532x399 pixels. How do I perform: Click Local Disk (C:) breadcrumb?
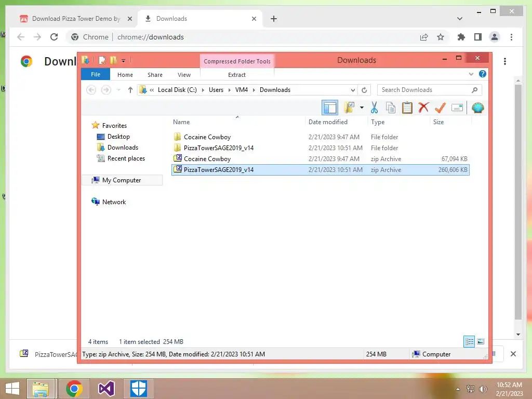(177, 90)
